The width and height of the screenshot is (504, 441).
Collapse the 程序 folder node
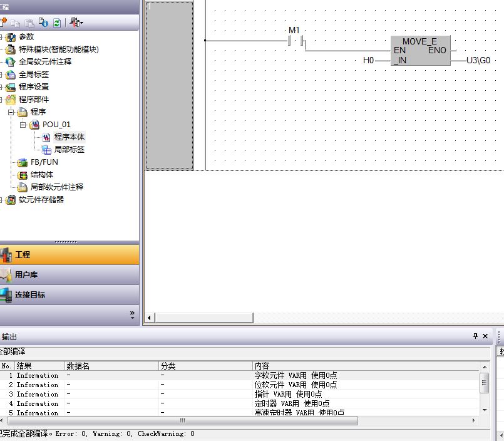11,112
